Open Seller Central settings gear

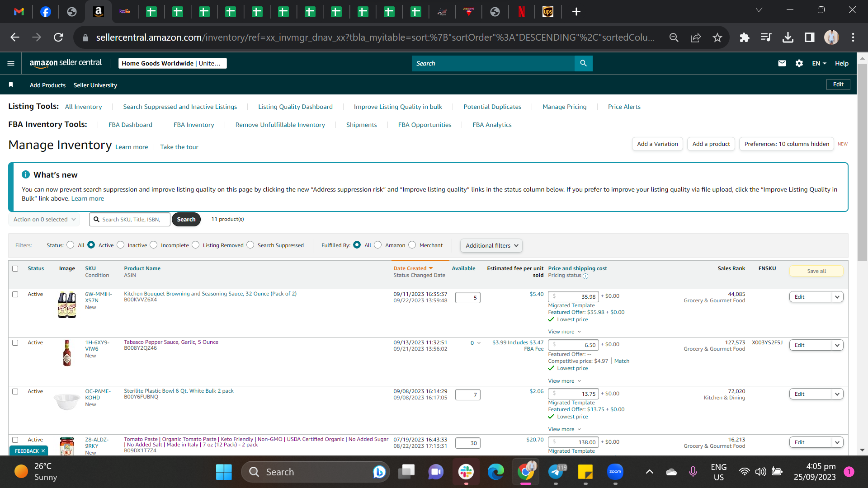pyautogui.click(x=799, y=63)
